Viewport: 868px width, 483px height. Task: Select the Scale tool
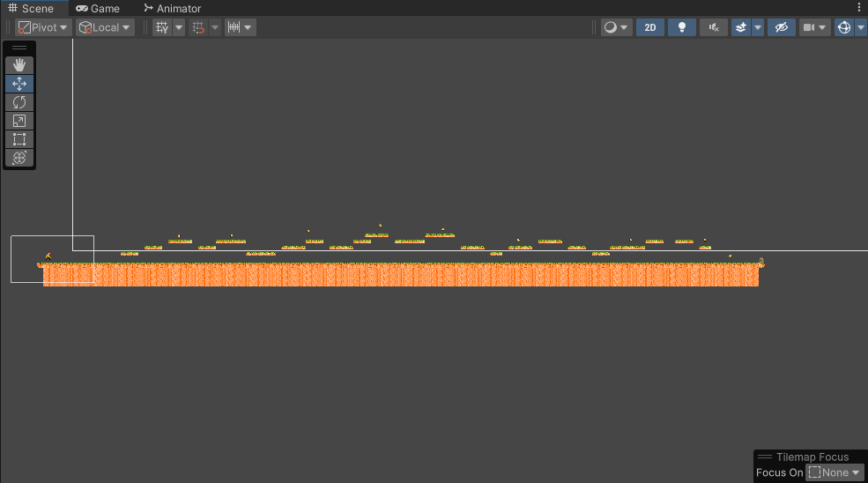tap(19, 121)
